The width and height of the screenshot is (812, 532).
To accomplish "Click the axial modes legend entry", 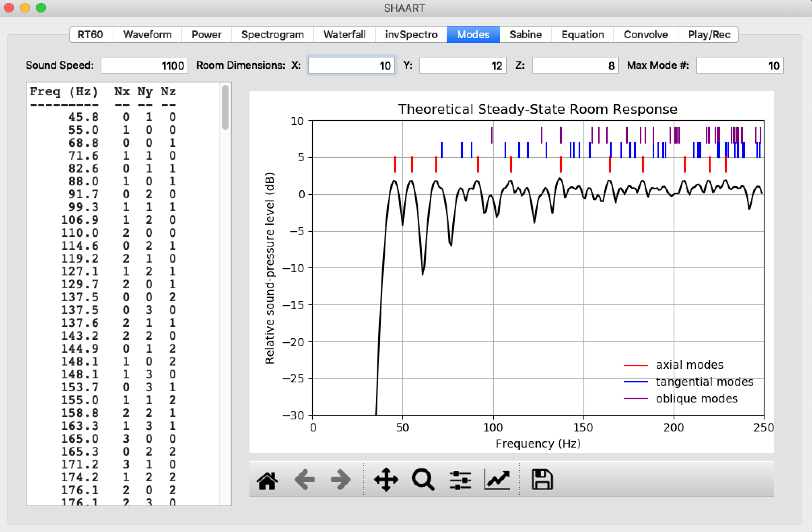I will click(673, 365).
